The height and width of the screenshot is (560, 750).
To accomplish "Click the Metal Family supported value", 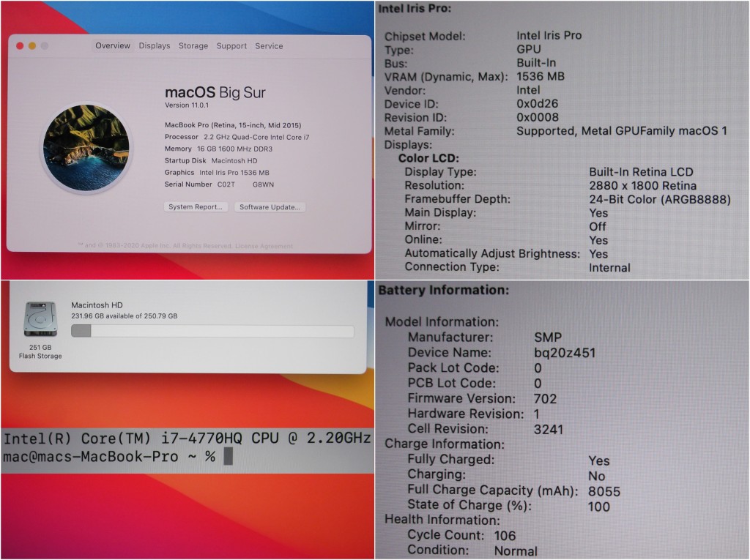I will click(x=622, y=131).
